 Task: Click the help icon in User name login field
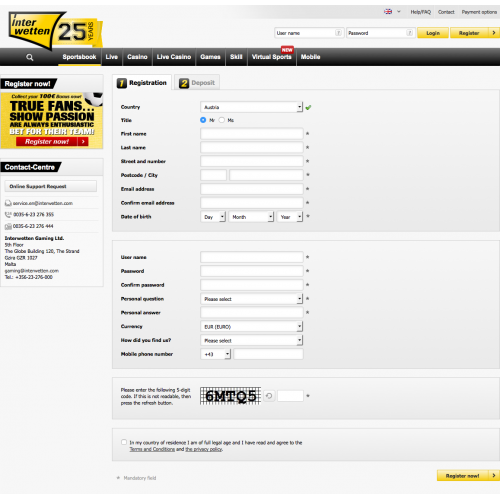(338, 33)
